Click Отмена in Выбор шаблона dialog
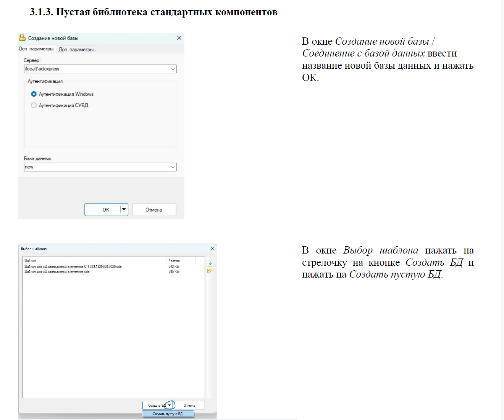 (x=189, y=405)
